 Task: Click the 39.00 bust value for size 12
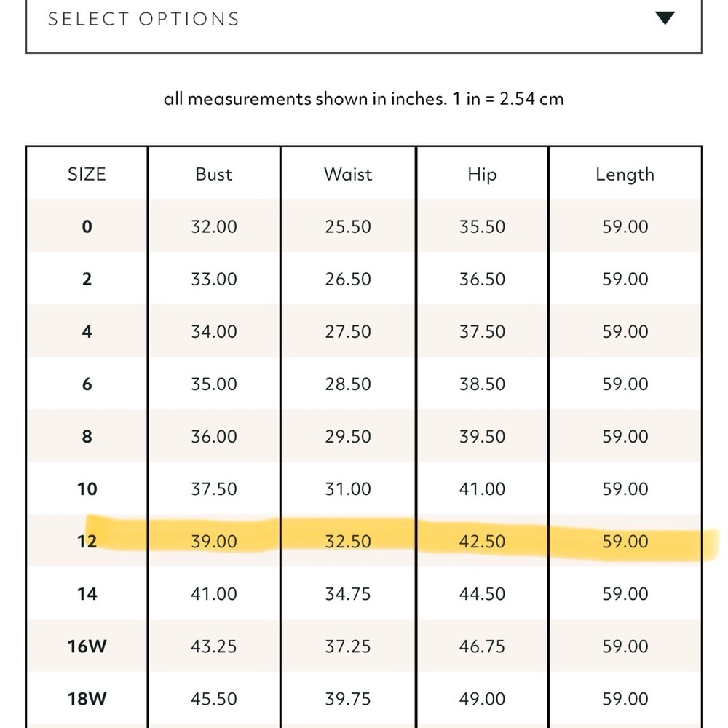click(213, 542)
